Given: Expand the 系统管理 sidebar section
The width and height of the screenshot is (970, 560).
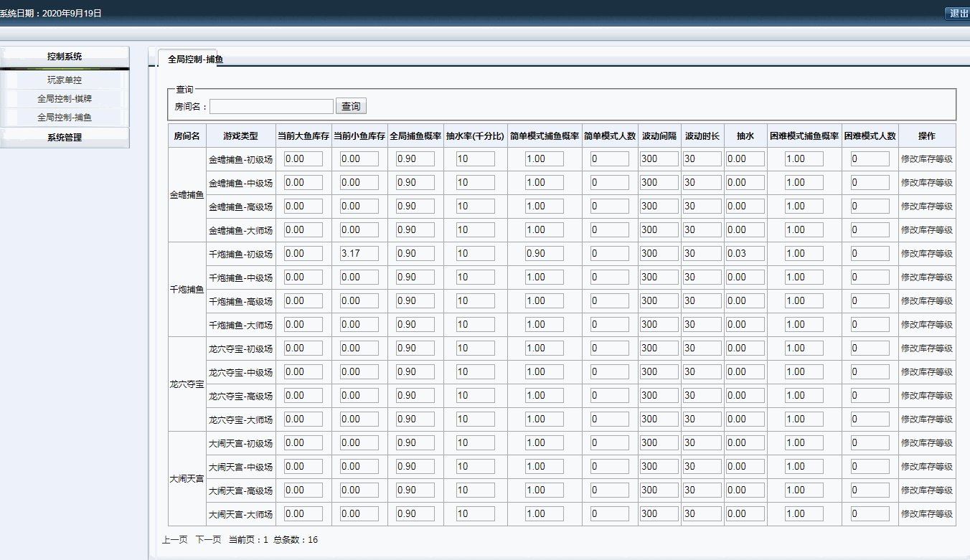Looking at the screenshot, I should point(65,138).
